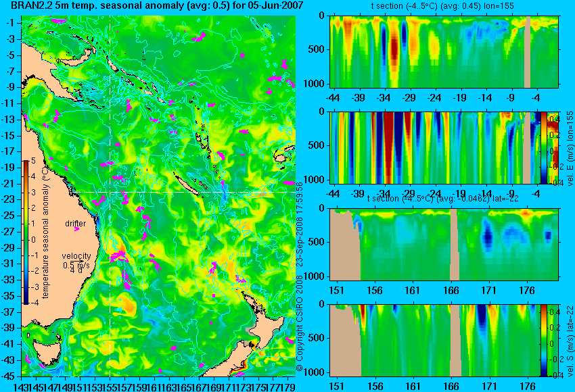Click the CSIRO copyright vertical text
The height and width of the screenshot is (392, 575).
coord(299,277)
